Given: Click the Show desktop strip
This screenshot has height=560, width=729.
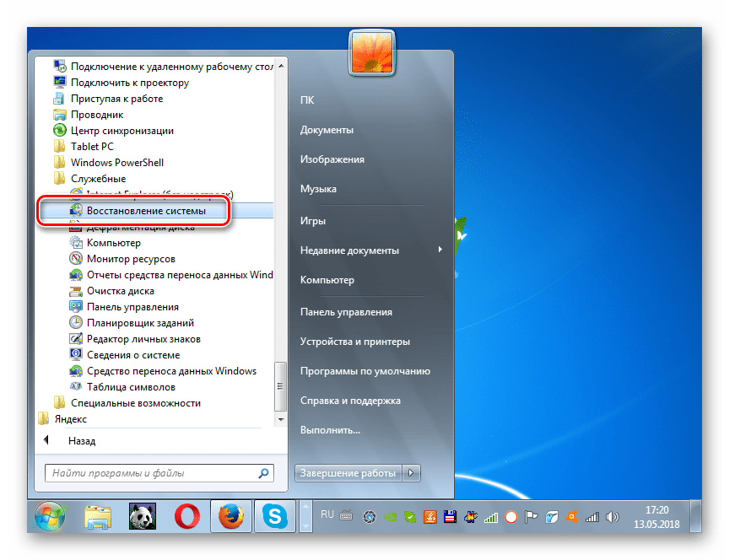Looking at the screenshot, I should click(695, 516).
